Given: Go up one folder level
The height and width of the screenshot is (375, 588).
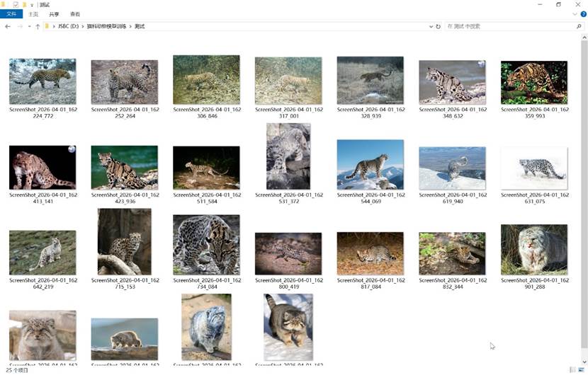Looking at the screenshot, I should tap(38, 26).
